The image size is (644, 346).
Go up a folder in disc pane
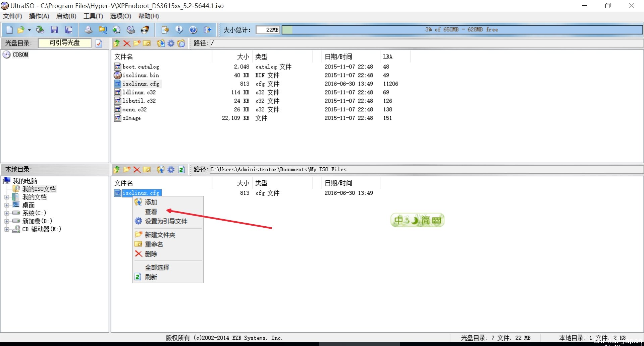[x=117, y=43]
